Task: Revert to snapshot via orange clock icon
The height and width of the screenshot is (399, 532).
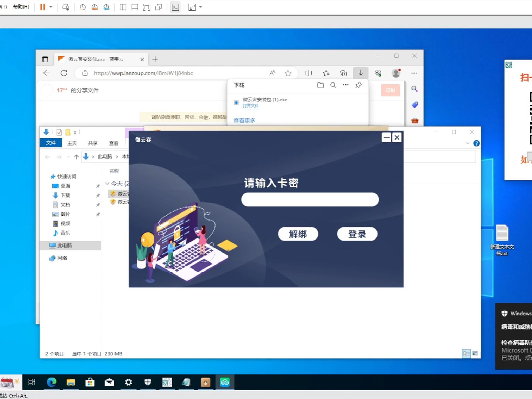Action: [95, 7]
